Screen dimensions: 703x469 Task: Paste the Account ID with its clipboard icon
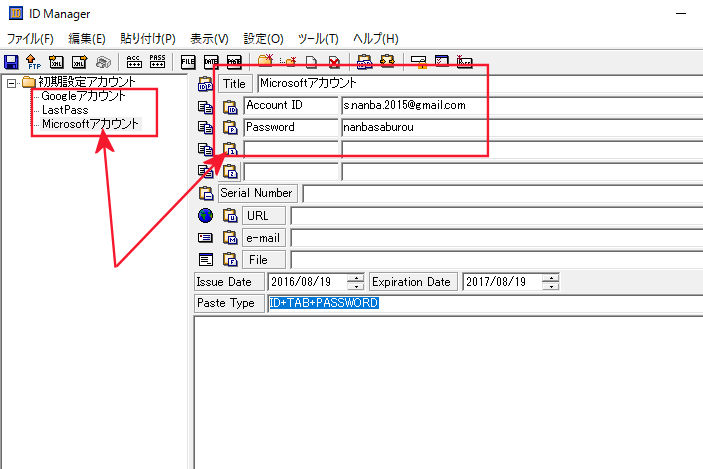[230, 107]
